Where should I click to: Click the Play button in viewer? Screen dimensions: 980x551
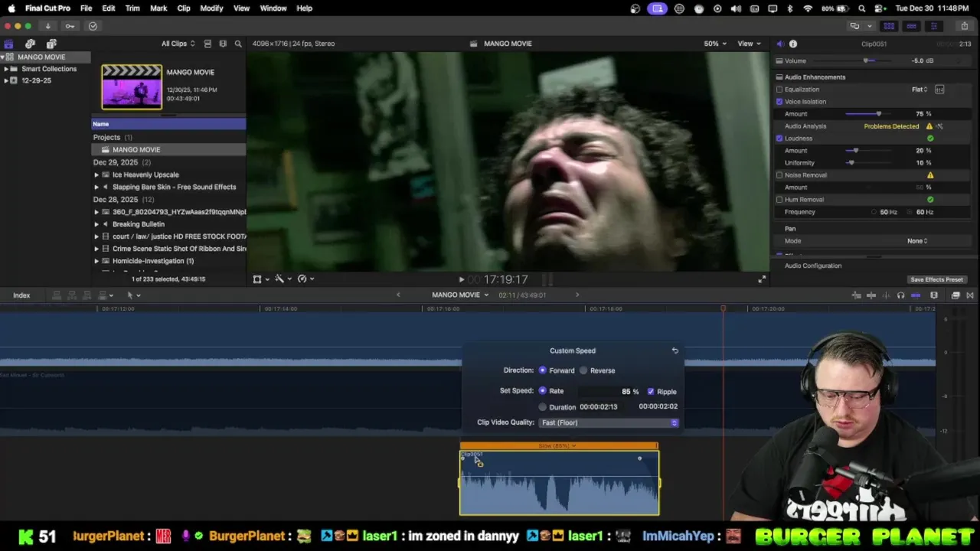(461, 280)
